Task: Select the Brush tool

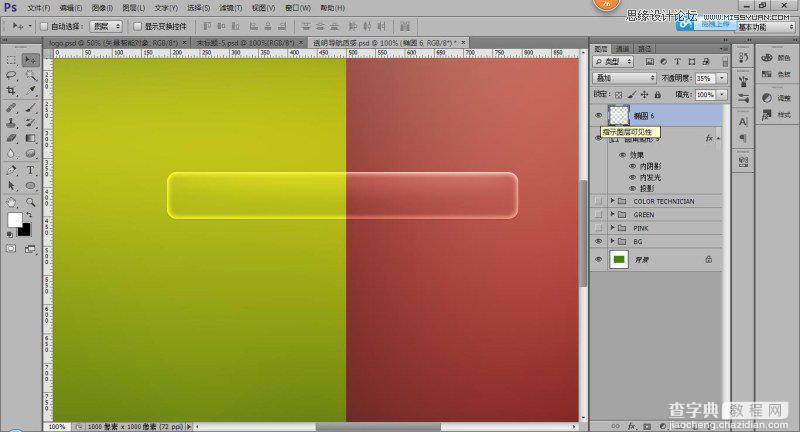Action: (x=31, y=108)
